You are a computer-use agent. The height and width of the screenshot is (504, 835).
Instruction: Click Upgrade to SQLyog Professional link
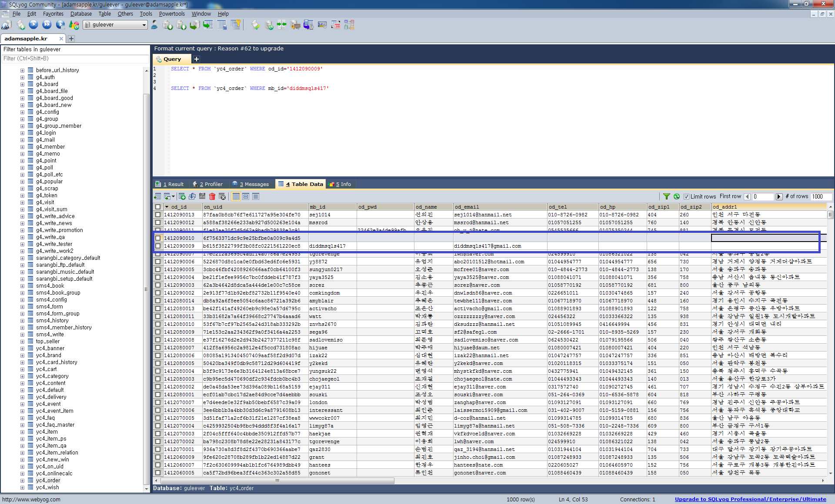tap(750, 499)
